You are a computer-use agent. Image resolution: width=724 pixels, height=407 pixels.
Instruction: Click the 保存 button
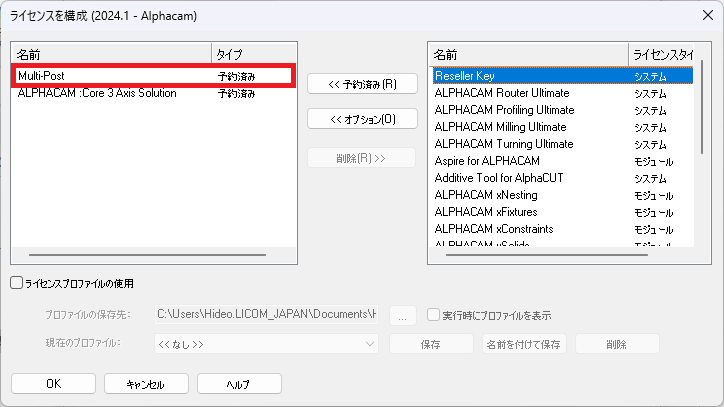[431, 344]
